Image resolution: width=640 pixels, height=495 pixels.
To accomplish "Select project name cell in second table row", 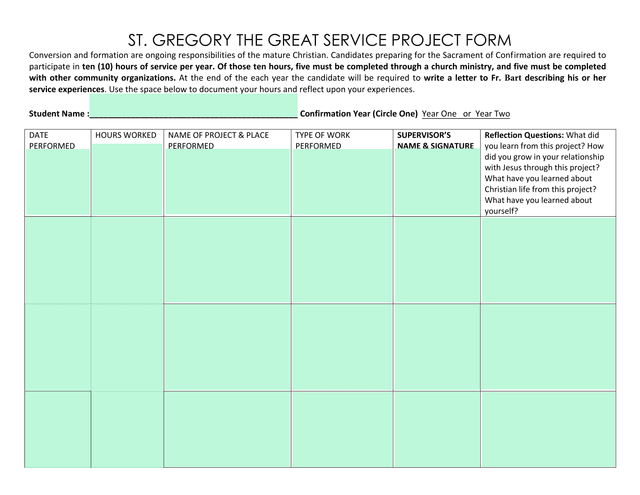I will click(x=227, y=260).
